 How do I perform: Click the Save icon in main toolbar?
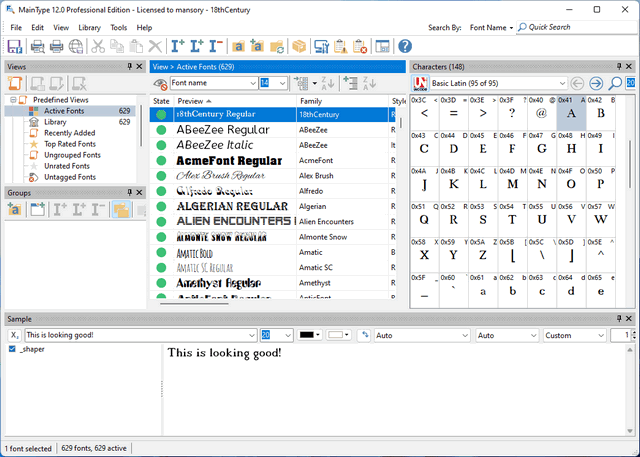pos(14,46)
